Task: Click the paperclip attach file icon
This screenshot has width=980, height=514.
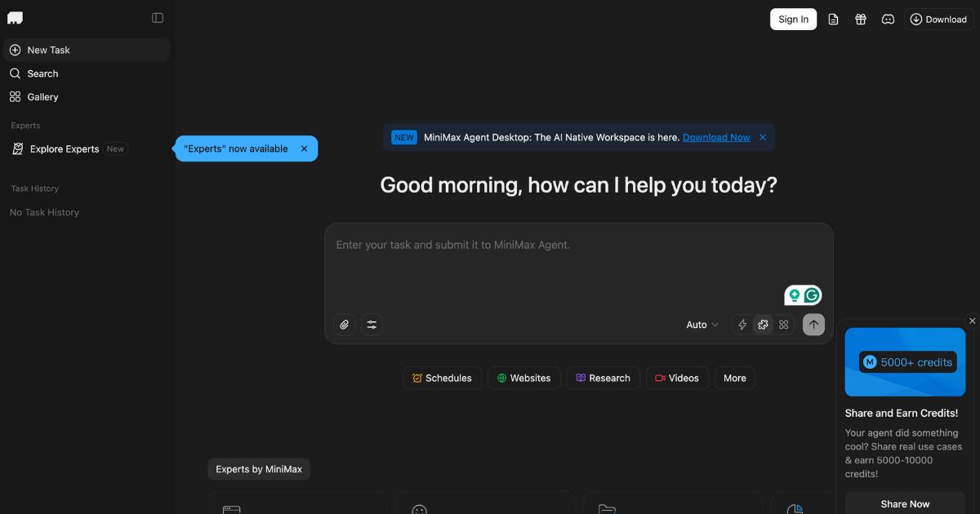Action: coord(345,325)
